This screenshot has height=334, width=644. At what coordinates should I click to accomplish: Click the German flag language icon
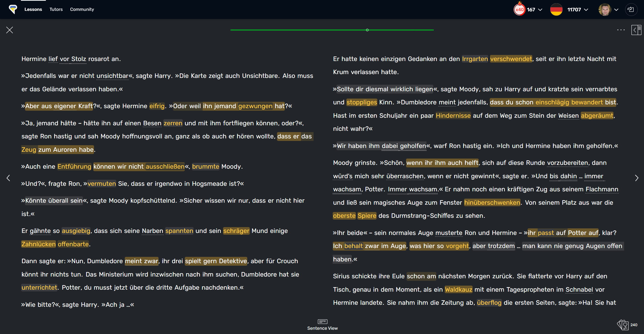[x=556, y=10]
